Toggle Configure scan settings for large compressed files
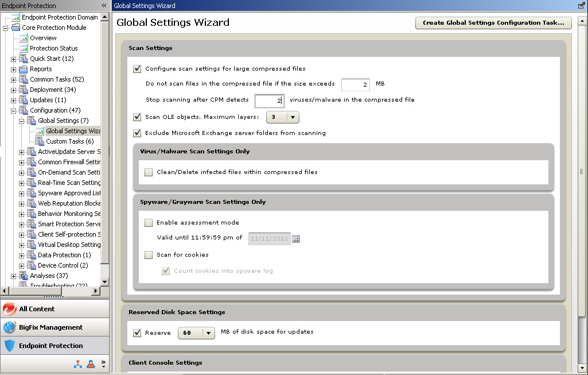This screenshot has width=588, height=375. pos(137,69)
